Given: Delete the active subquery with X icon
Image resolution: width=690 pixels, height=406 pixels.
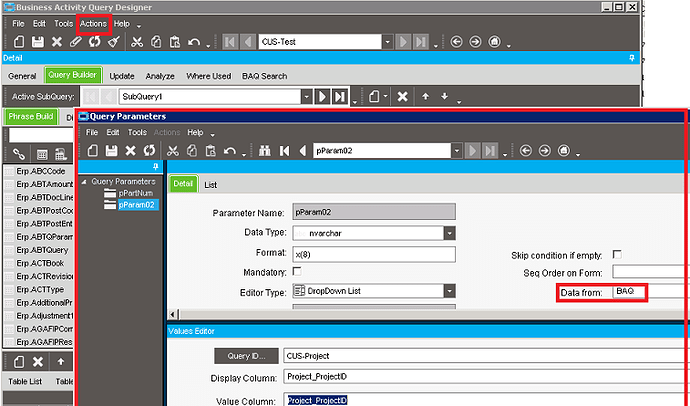Looking at the screenshot, I should (402, 96).
